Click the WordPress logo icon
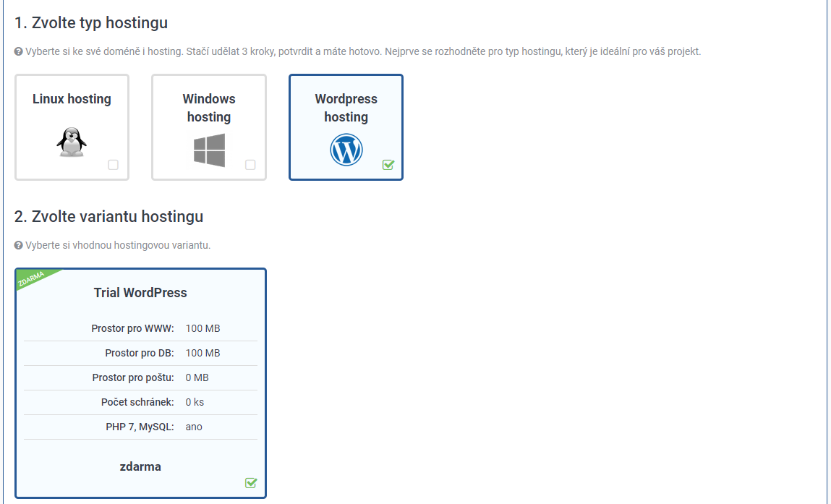This screenshot has height=504, width=831. [x=346, y=150]
